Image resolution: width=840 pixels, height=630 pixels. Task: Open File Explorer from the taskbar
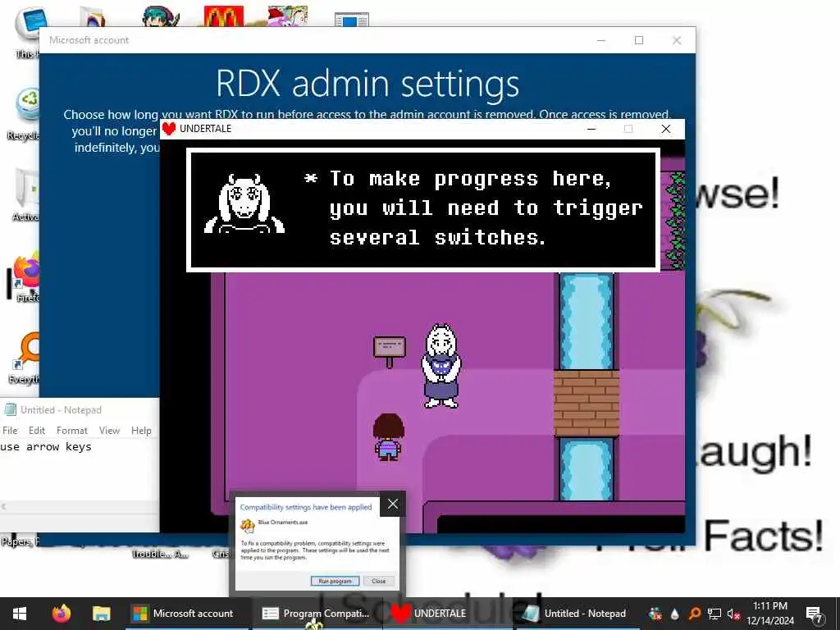101,614
